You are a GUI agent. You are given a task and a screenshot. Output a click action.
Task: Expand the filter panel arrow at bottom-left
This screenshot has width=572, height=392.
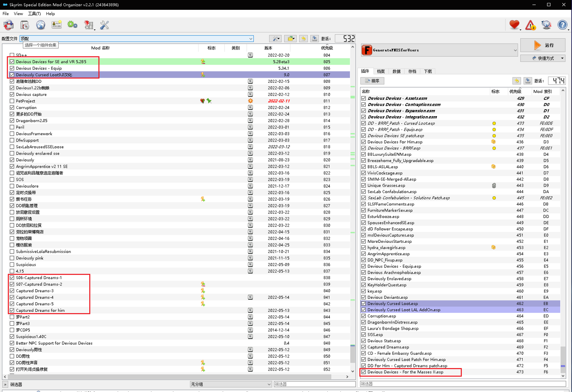[5, 384]
